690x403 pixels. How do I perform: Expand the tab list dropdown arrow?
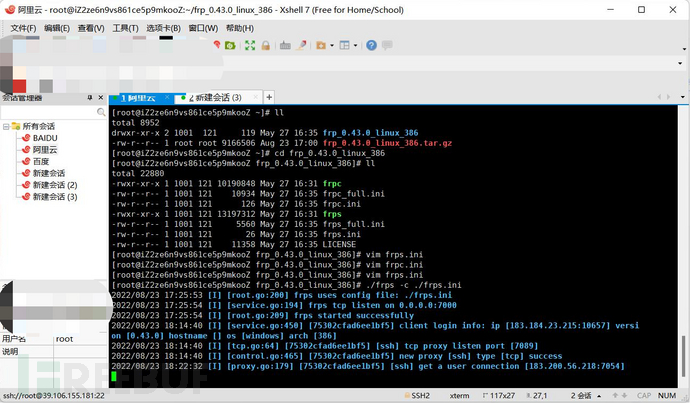[x=683, y=97]
